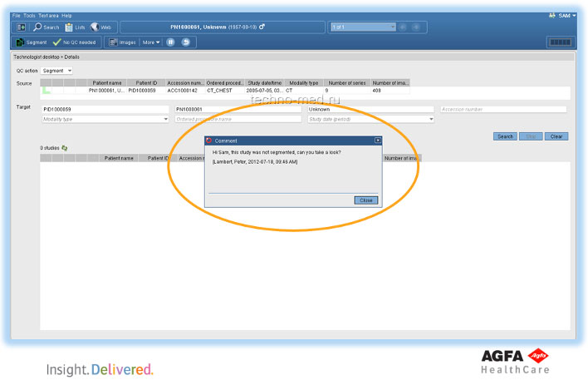Viewport: 588px width, 390px height.
Task: Click the Accession number input field
Action: click(x=503, y=109)
